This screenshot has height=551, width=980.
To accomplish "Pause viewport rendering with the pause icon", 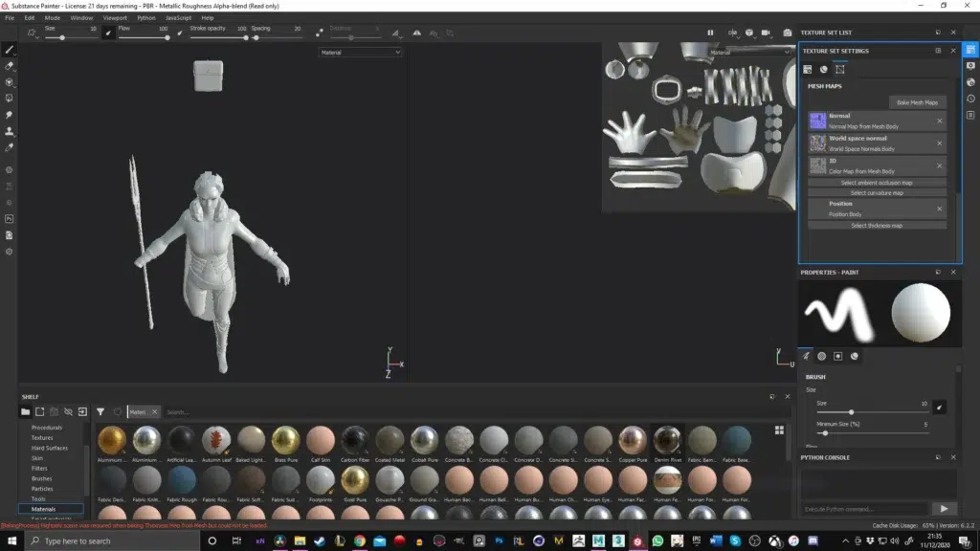I will [x=710, y=33].
